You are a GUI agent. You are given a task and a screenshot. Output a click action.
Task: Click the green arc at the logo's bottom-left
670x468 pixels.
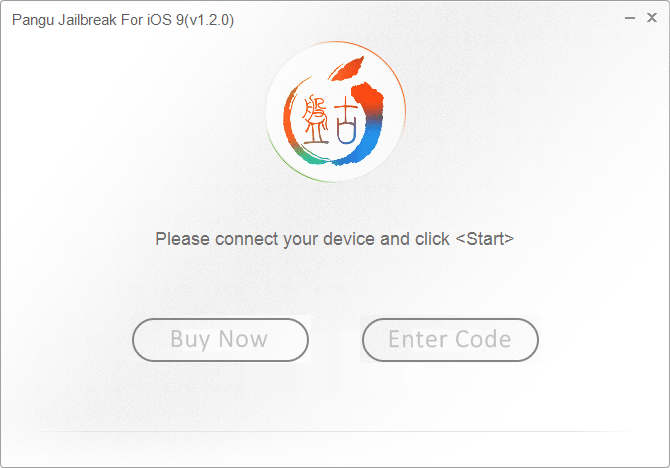[293, 163]
